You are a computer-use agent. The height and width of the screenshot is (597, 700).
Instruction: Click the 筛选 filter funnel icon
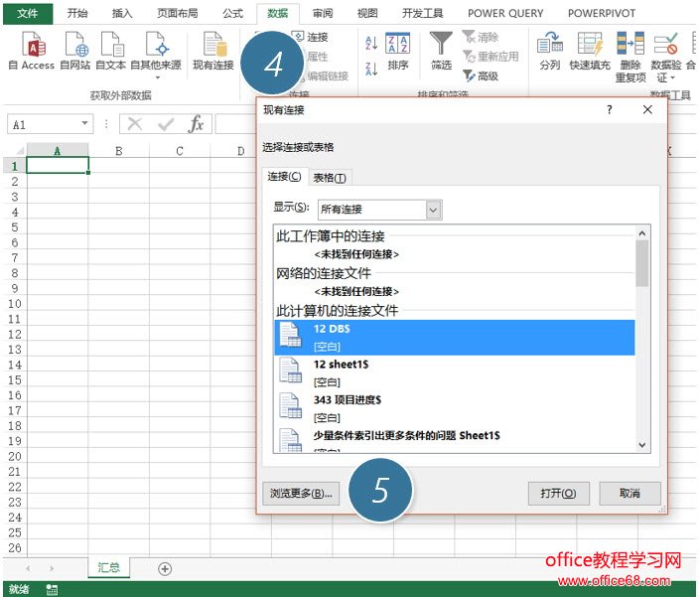coord(441,45)
